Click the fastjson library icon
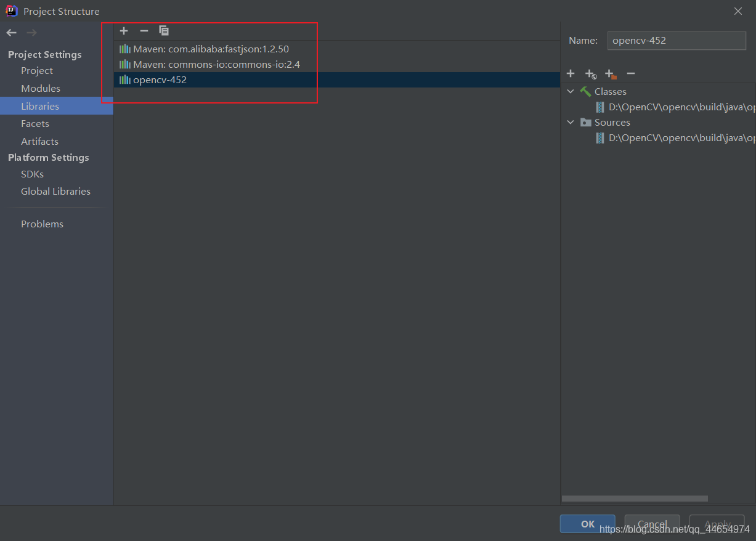756x541 pixels. click(125, 49)
